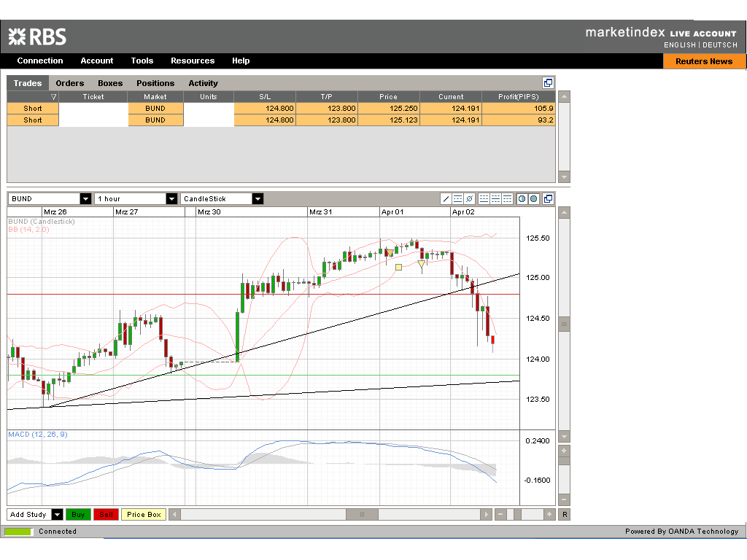This screenshot has height=560, width=747.
Task: Zoom out horizontally with minus button
Action: pos(500,515)
